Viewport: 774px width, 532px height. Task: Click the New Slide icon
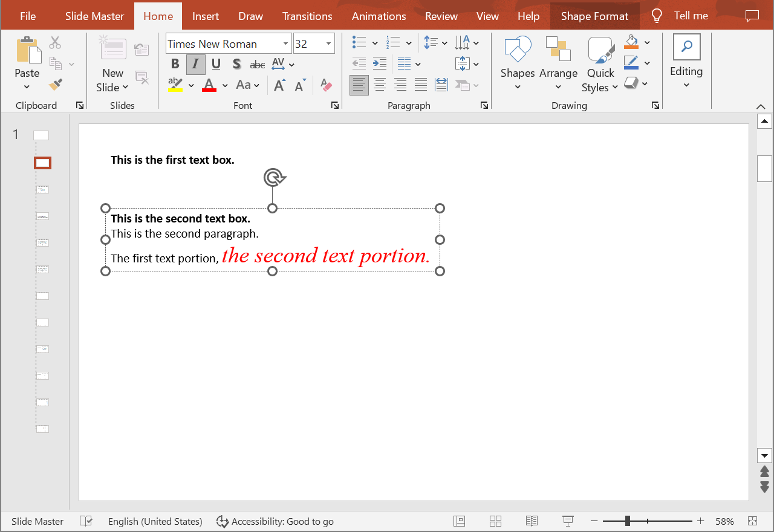click(x=113, y=49)
